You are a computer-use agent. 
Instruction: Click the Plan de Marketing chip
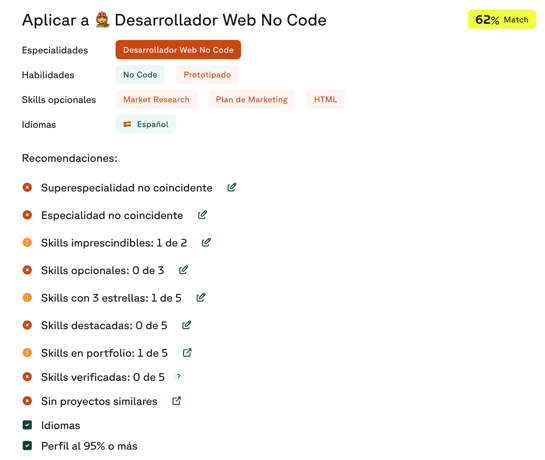click(x=252, y=99)
